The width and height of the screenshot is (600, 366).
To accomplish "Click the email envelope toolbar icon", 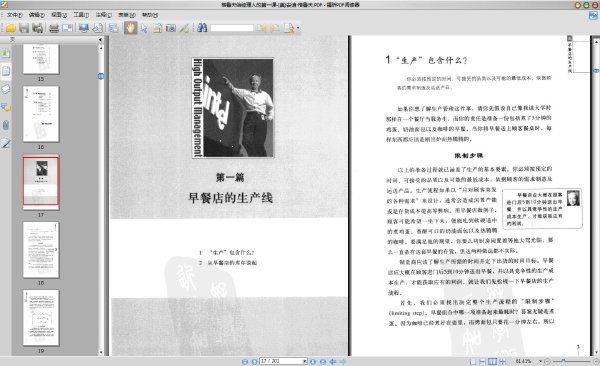I will pos(68,28).
